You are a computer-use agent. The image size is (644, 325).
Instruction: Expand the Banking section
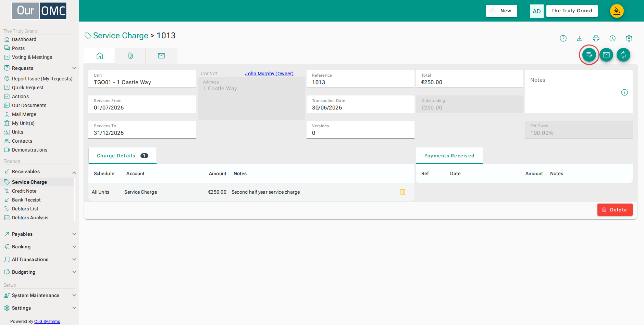click(40, 247)
